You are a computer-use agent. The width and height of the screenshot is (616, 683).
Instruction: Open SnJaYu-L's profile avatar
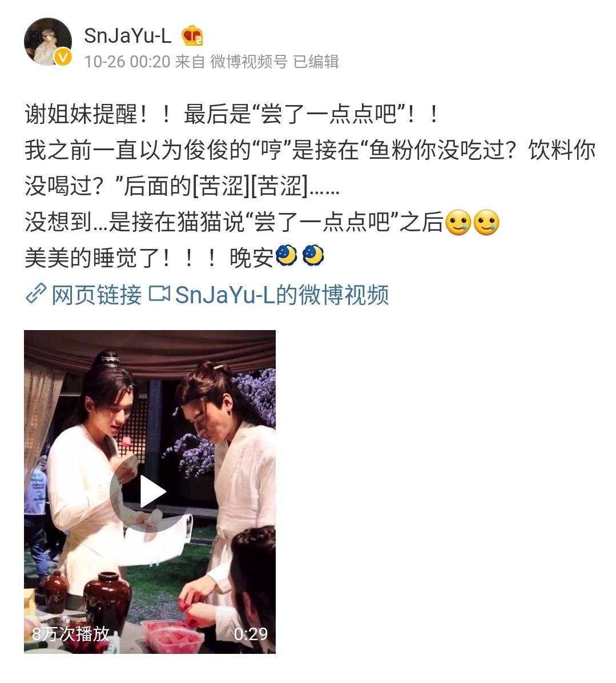[48, 42]
